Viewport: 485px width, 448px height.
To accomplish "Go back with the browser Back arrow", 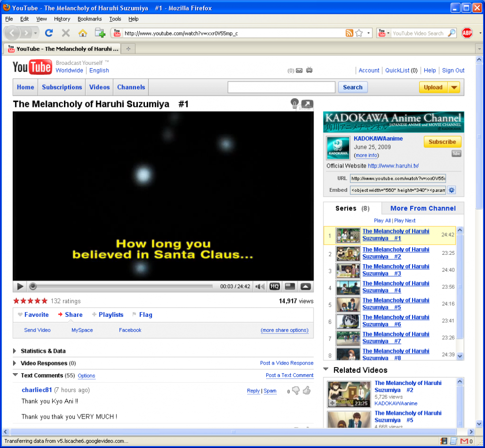I will 12,33.
